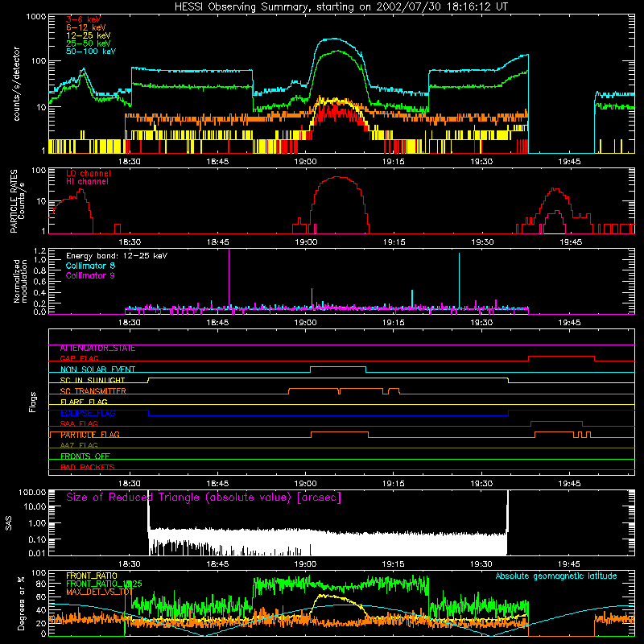Select the red 3-6 keV legend label

[x=84, y=19]
